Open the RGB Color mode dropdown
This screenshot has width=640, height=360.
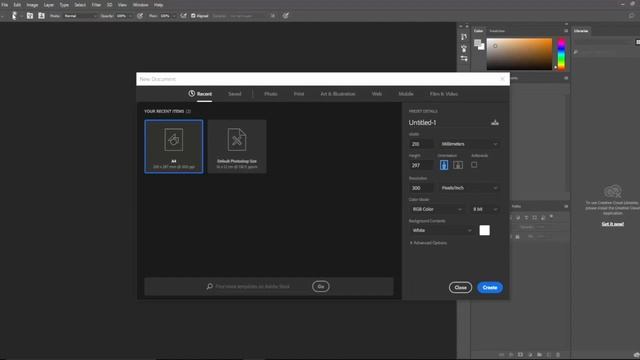(436, 209)
